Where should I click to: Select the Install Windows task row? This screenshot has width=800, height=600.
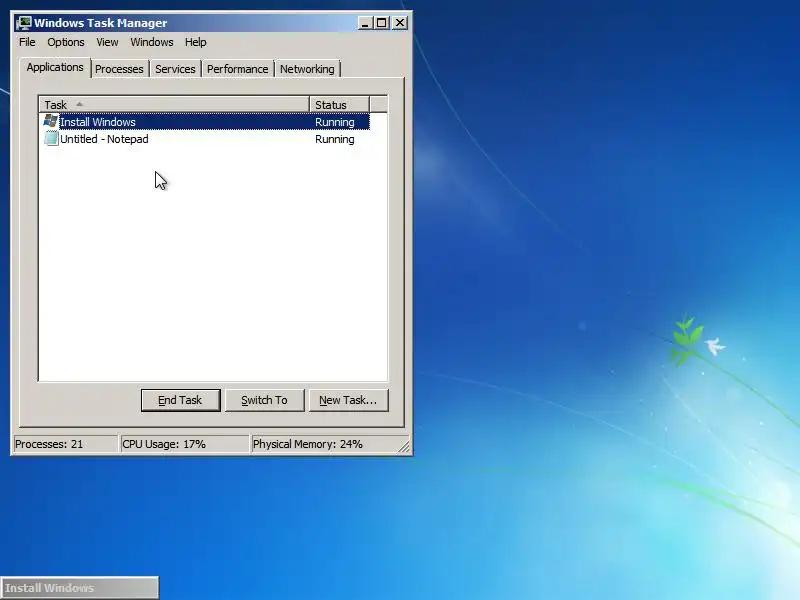coord(206,122)
